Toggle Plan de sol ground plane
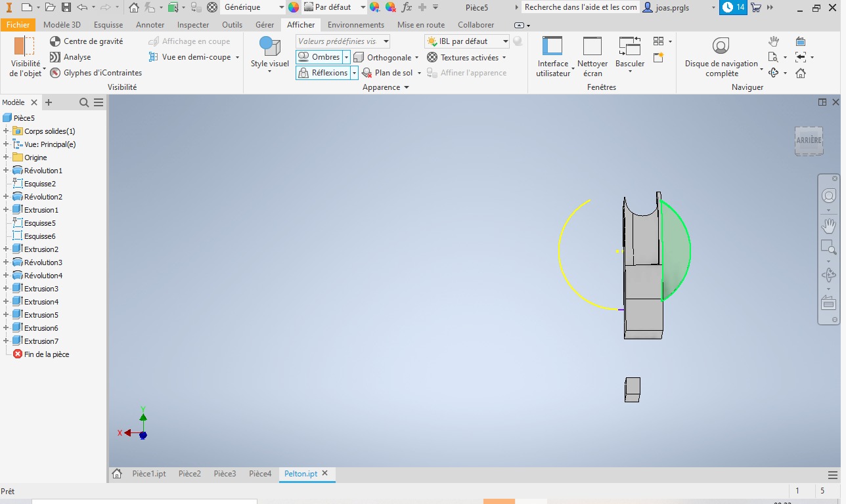Image resolution: width=846 pixels, height=504 pixels. point(388,73)
